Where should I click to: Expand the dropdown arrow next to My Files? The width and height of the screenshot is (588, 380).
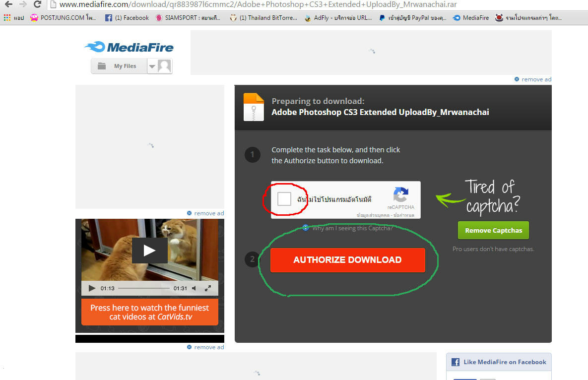tap(152, 66)
